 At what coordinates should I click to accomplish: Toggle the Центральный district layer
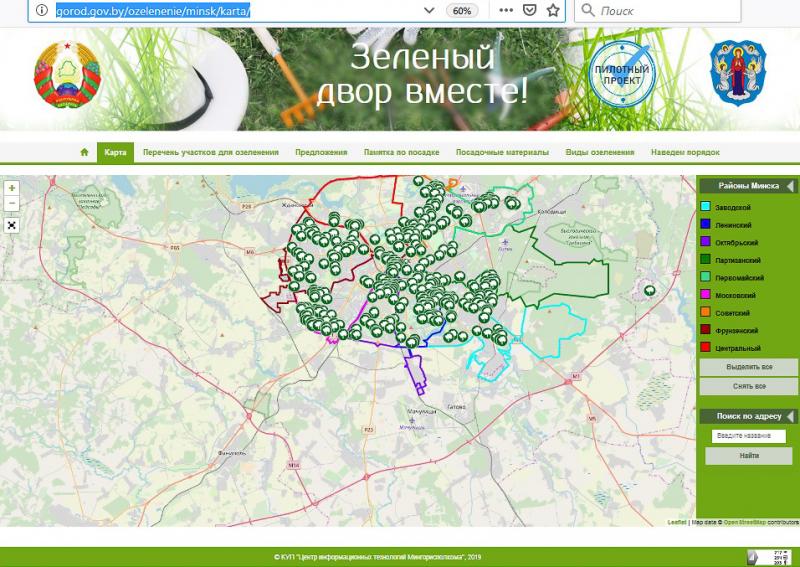click(x=706, y=347)
